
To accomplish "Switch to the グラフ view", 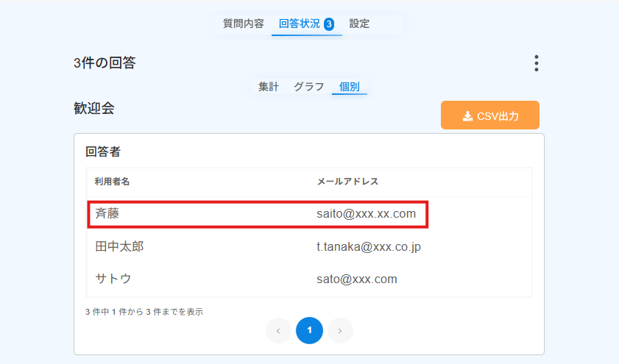I will (308, 87).
